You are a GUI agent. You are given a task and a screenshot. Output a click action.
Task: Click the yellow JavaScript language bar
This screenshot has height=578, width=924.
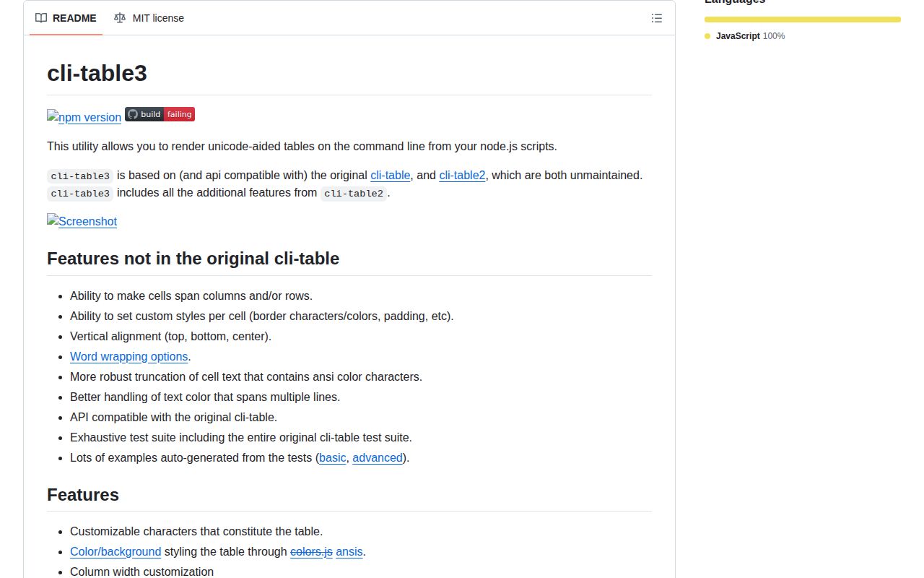(803, 20)
